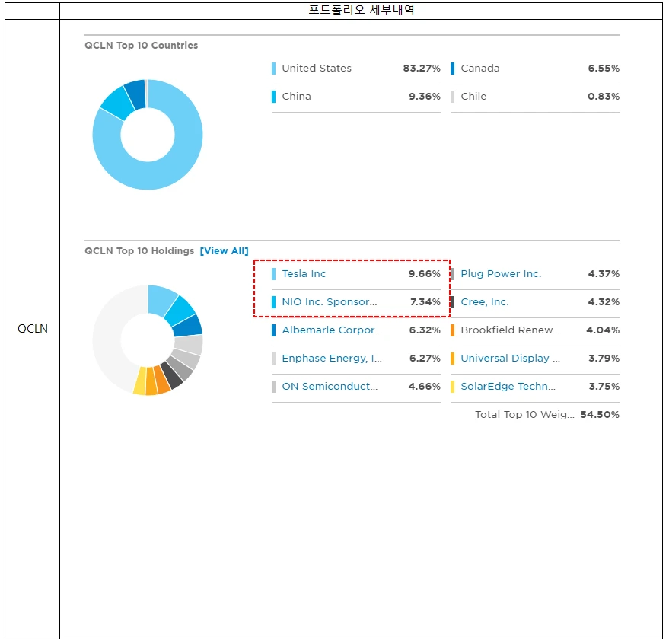Click the ON Semiconductor 4.66% value

tap(425, 386)
